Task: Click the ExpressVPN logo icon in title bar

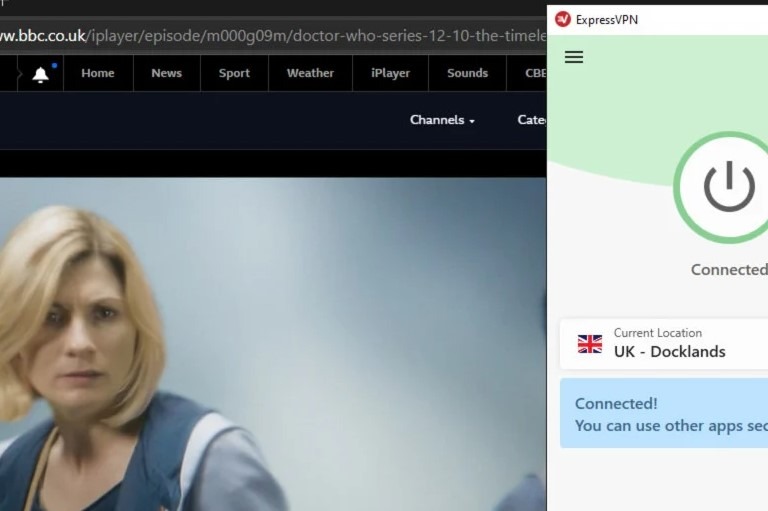Action: point(563,19)
